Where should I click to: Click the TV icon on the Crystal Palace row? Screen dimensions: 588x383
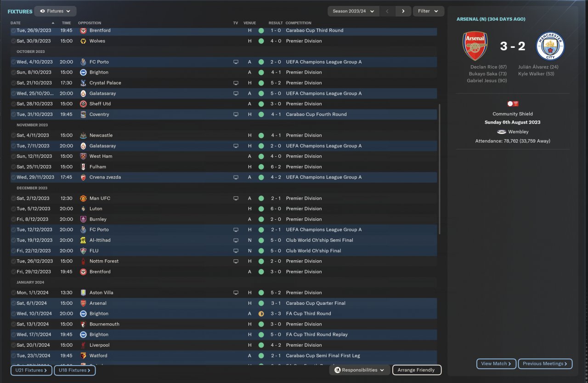click(236, 83)
